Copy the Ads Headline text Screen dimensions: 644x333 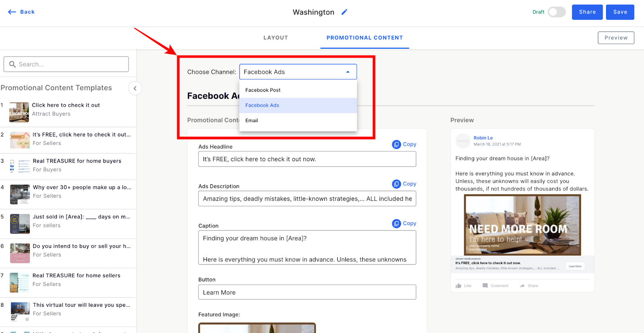coord(404,144)
